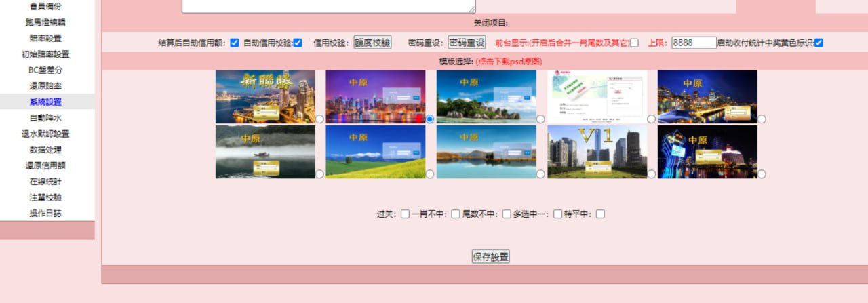Check the 过关 checkbox
Image resolution: width=868 pixels, height=303 pixels.
pos(405,214)
